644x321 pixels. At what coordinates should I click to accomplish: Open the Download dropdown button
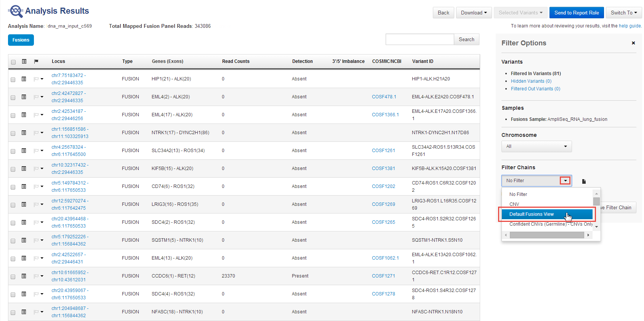click(x=474, y=13)
